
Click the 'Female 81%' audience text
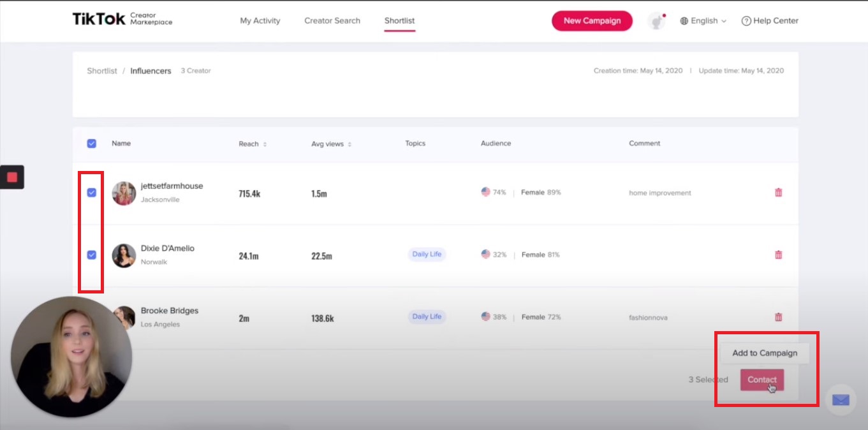[541, 255]
